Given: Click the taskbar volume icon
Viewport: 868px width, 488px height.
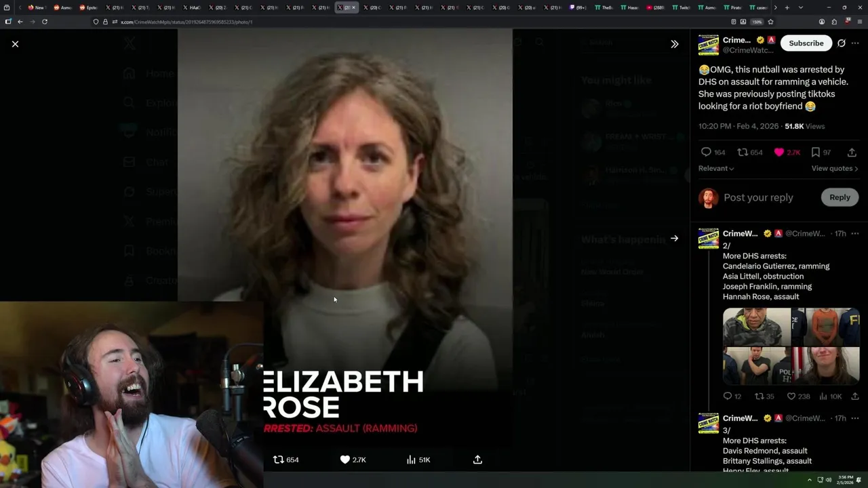Looking at the screenshot, I should [x=828, y=480].
